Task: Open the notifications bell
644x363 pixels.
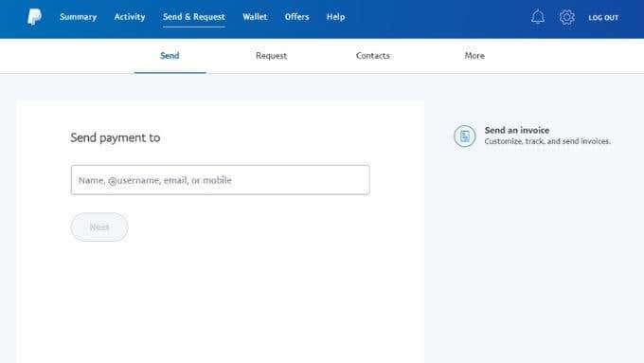Action: pyautogui.click(x=538, y=17)
